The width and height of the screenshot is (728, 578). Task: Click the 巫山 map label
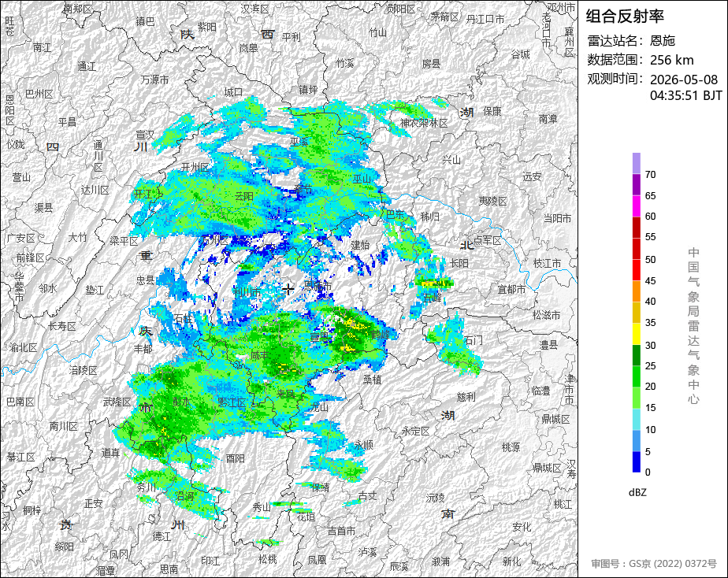362,179
